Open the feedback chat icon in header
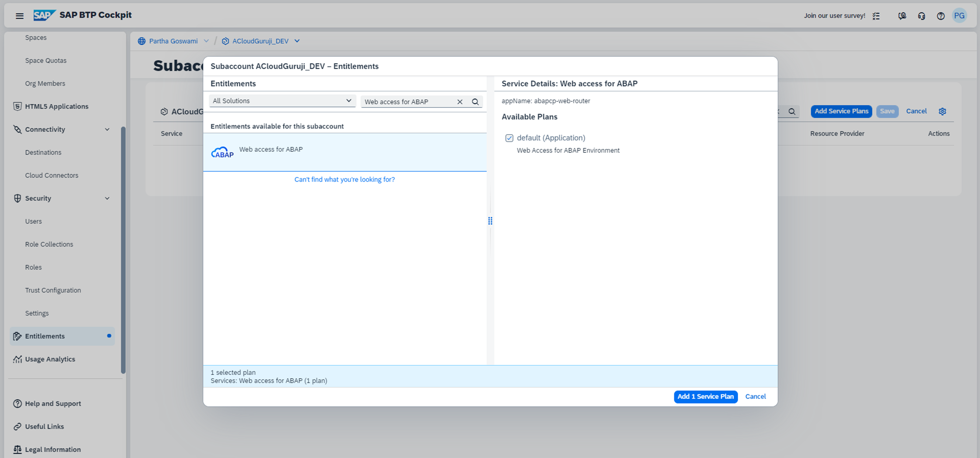The width and height of the screenshot is (980, 458). coord(902,16)
